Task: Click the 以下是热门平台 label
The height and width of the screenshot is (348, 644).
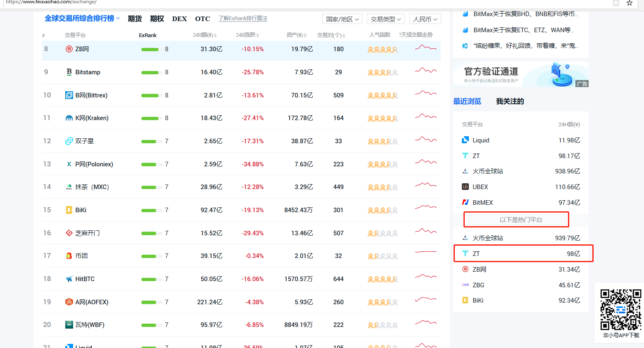Action: 521,220
